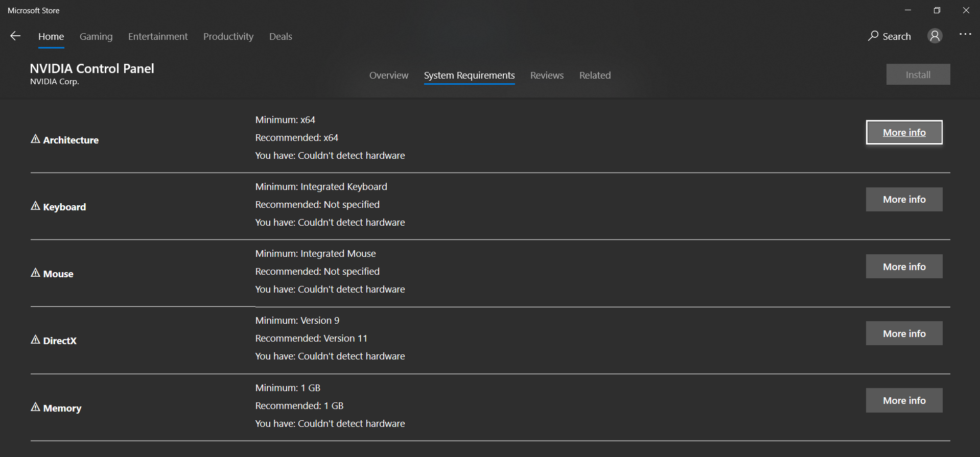Click the DirectX requirement label
The width and height of the screenshot is (980, 457).
(x=60, y=341)
